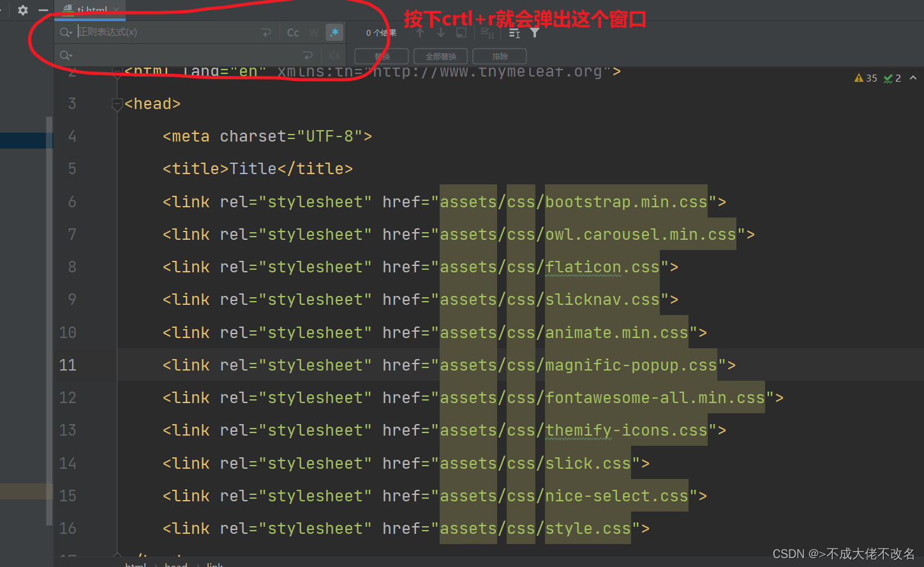Click the 排除 (Exclude) button
The image size is (924, 567).
pyautogui.click(x=500, y=56)
